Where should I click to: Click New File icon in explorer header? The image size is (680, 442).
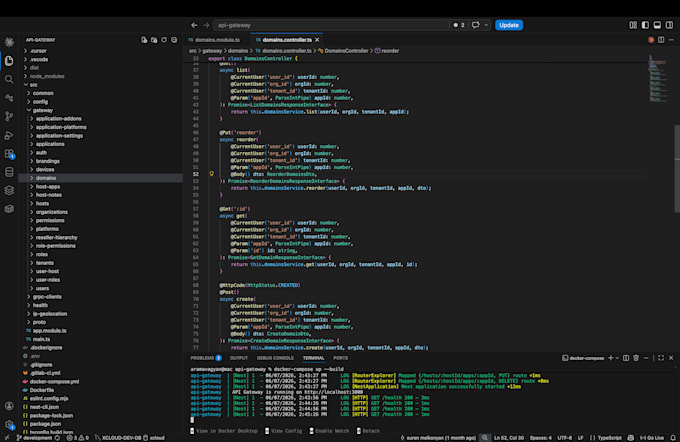pos(144,40)
